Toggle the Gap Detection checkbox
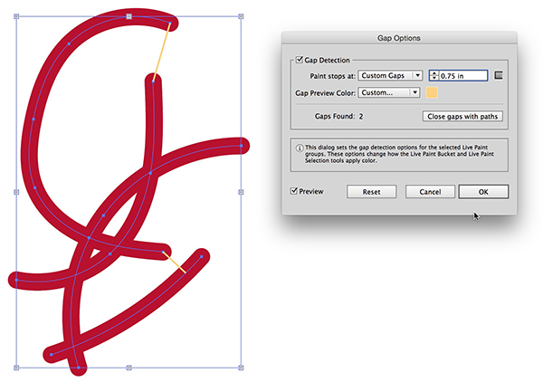 (300, 60)
